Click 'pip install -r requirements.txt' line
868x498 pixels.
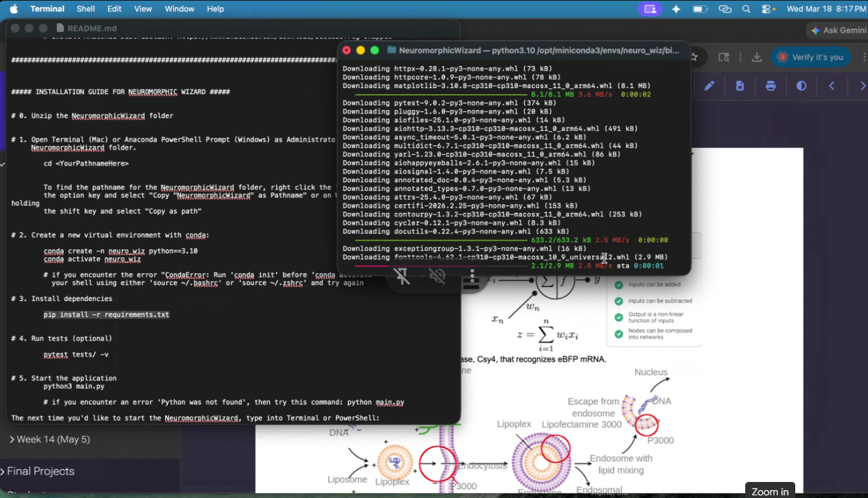click(x=106, y=314)
